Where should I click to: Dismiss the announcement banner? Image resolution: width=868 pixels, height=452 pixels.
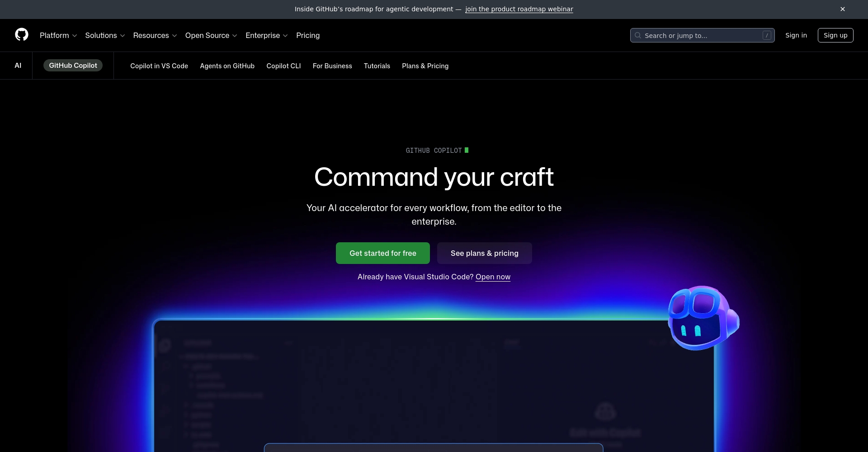[x=842, y=9]
